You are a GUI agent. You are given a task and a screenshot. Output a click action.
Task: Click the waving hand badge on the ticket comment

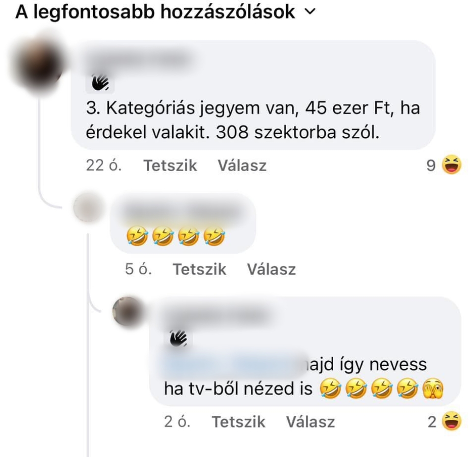[100, 83]
